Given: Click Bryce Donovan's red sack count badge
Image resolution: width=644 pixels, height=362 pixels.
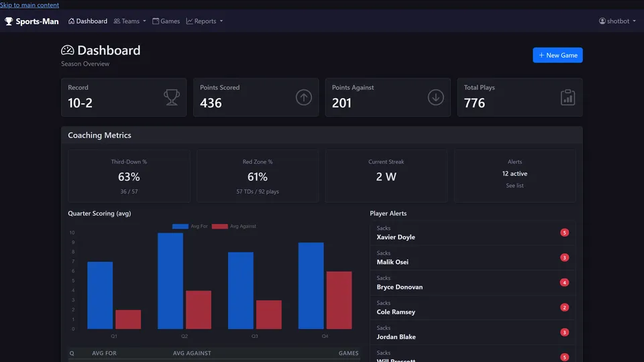Looking at the screenshot, I should coord(564,282).
